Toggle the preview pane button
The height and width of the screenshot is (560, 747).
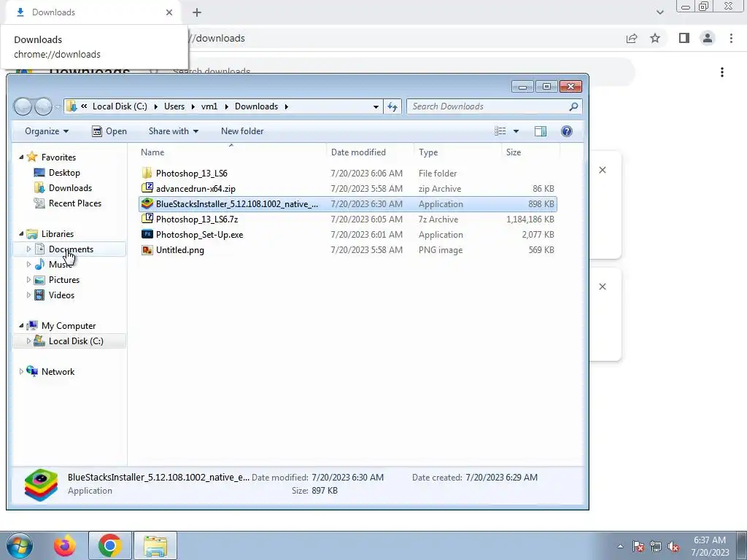541,131
